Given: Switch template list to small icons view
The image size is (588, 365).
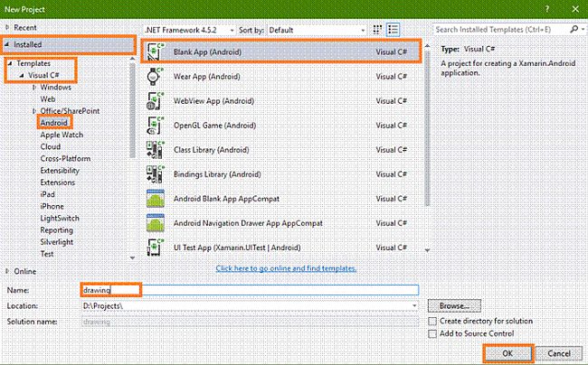Looking at the screenshot, I should (377, 30).
